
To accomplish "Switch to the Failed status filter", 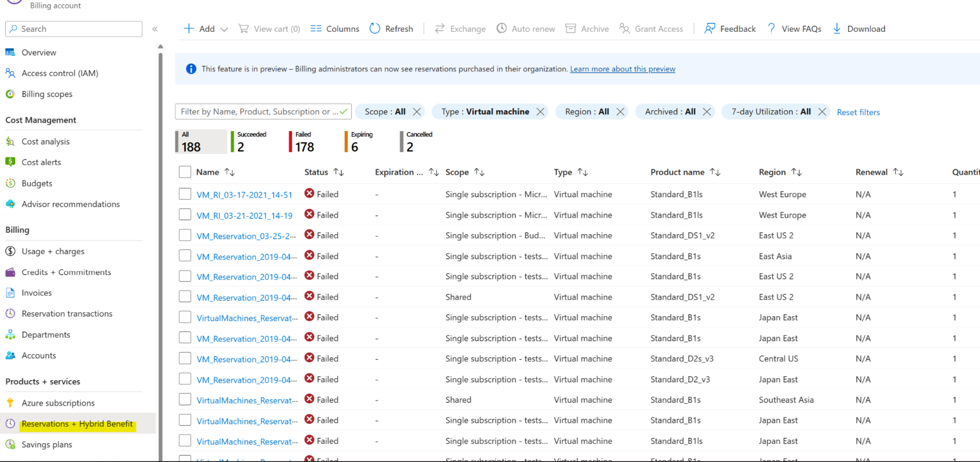I will coord(304,141).
